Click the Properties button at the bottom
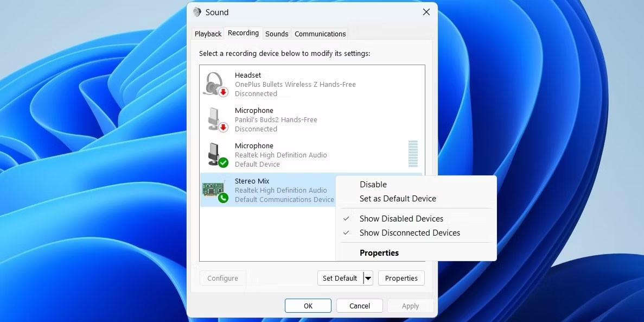This screenshot has width=644, height=322. pos(401,277)
